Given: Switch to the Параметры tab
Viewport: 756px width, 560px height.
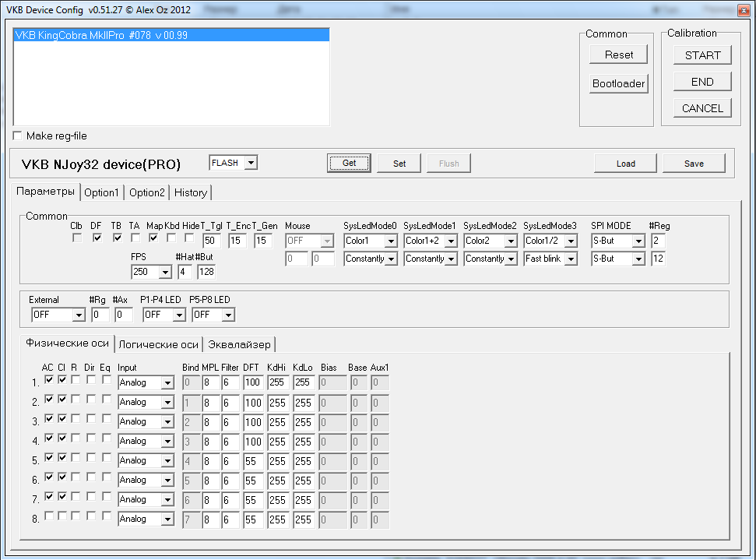Looking at the screenshot, I should 45,192.
